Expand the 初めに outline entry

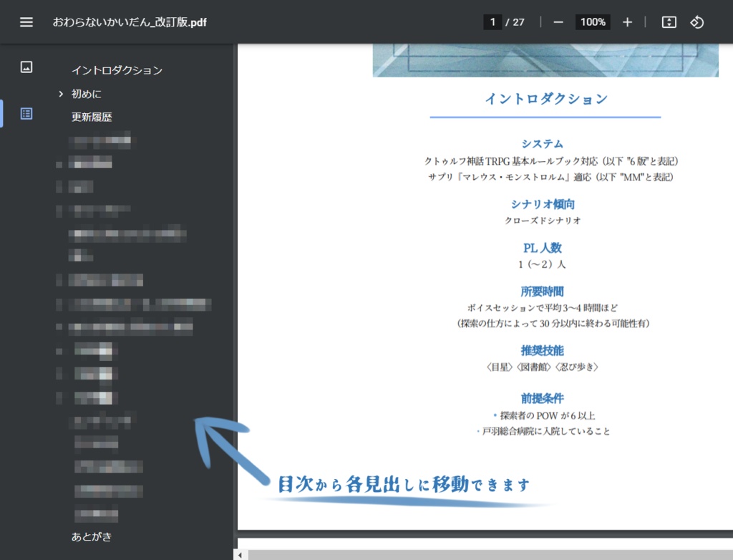click(x=60, y=93)
